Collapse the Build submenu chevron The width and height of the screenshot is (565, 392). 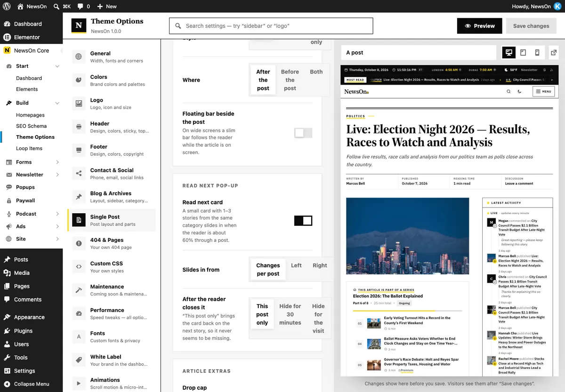coord(57,103)
